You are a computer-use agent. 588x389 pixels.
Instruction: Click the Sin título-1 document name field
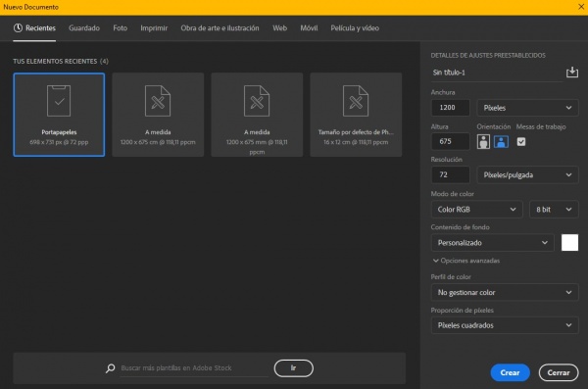[497, 73]
